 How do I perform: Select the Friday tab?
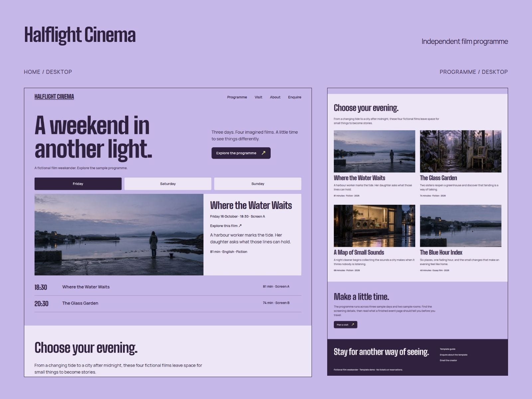point(78,184)
